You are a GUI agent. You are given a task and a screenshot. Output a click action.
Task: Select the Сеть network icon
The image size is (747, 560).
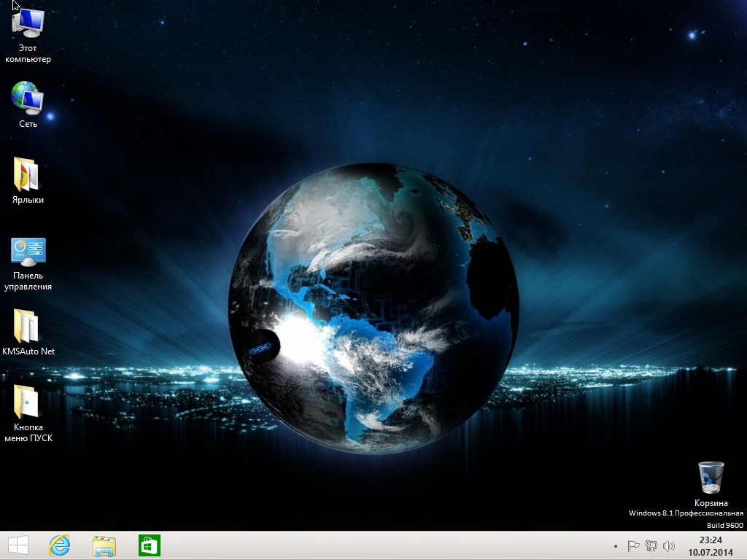point(28,104)
